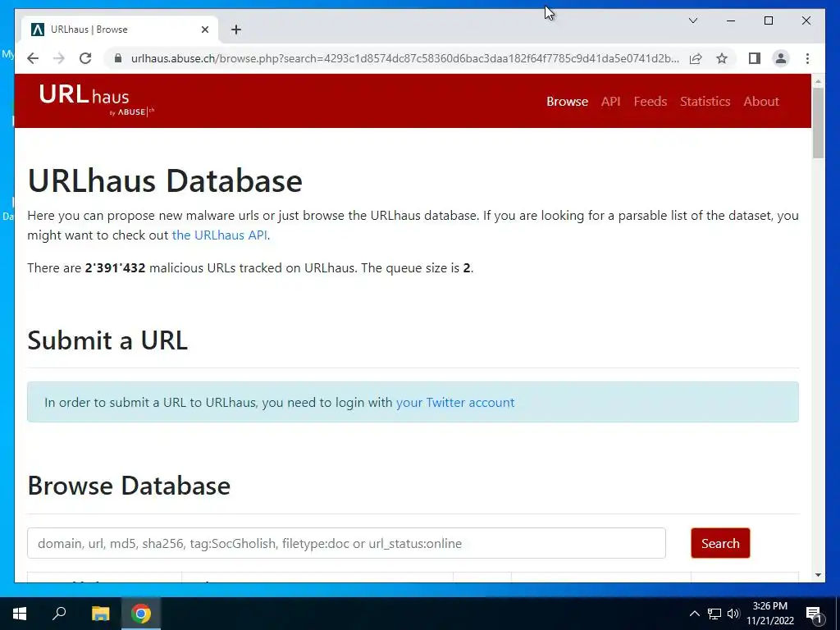The width and height of the screenshot is (840, 630).
Task: Open the Feeds navigation item
Action: (x=650, y=101)
